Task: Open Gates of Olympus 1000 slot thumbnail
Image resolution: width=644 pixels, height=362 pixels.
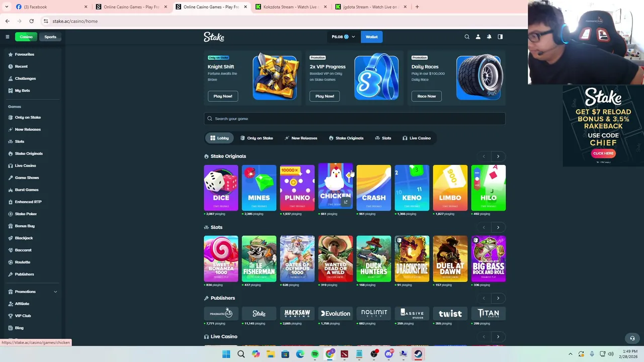Action: [x=297, y=258]
